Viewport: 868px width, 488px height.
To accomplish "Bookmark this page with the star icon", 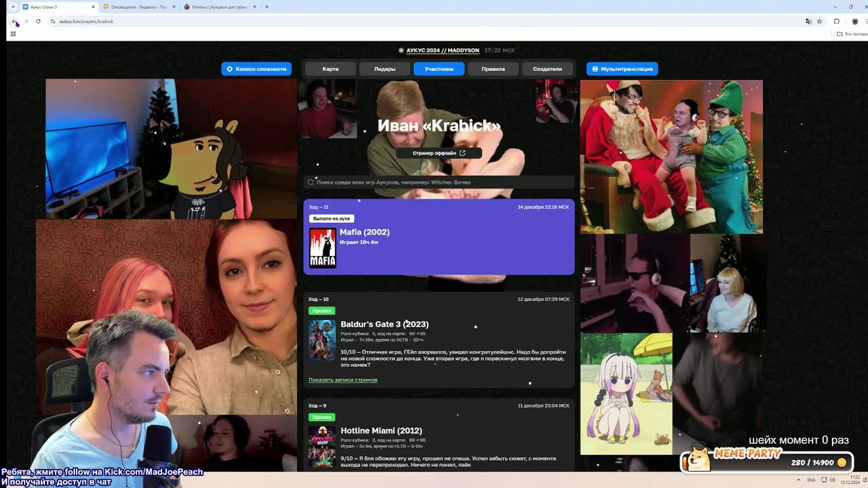I will pos(819,21).
